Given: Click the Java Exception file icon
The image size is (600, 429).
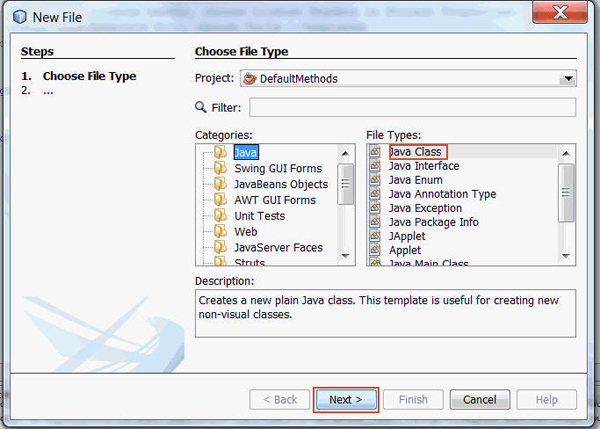Looking at the screenshot, I should (x=375, y=208).
